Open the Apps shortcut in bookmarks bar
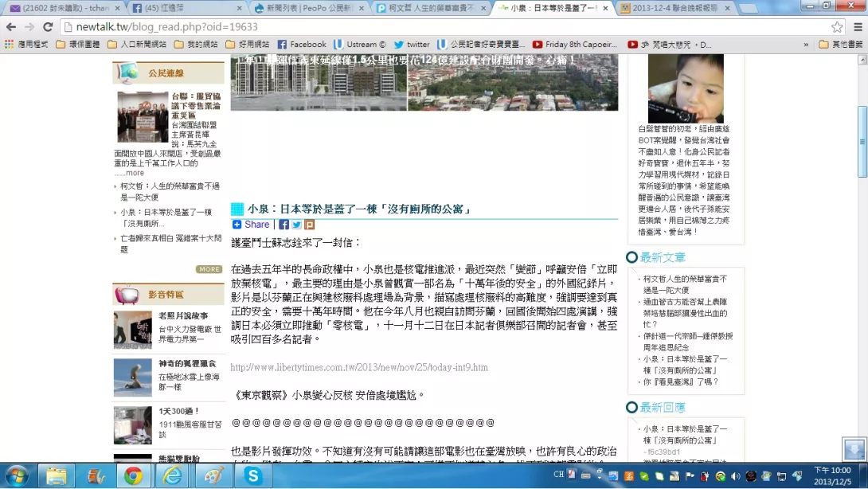The height and width of the screenshot is (489, 868). click(x=26, y=45)
